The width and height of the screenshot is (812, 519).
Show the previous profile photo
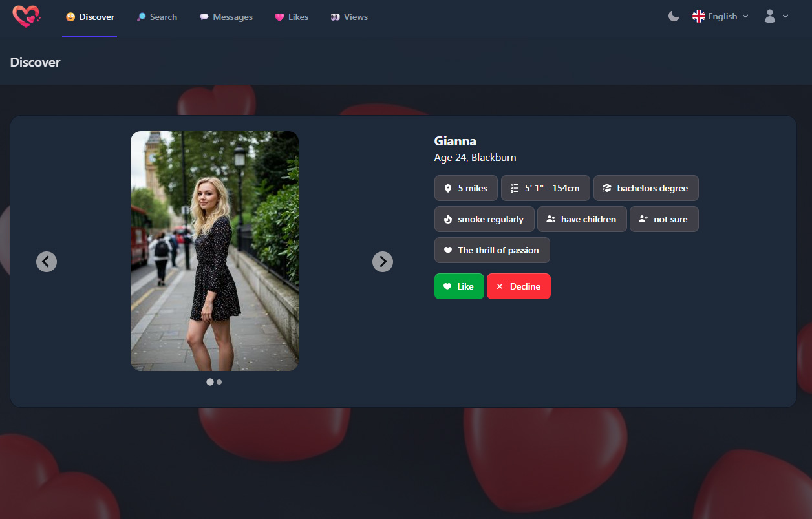(x=47, y=262)
